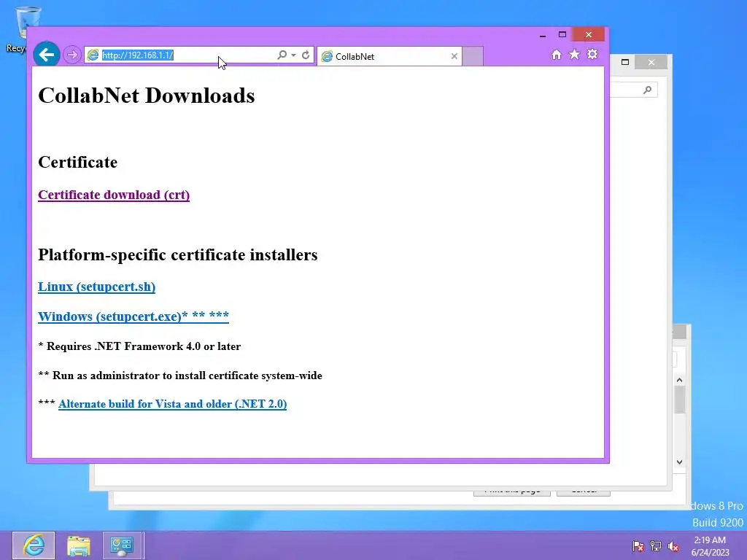747x560 pixels.
Task: Open a new tab with the blank tab button
Action: coord(473,56)
